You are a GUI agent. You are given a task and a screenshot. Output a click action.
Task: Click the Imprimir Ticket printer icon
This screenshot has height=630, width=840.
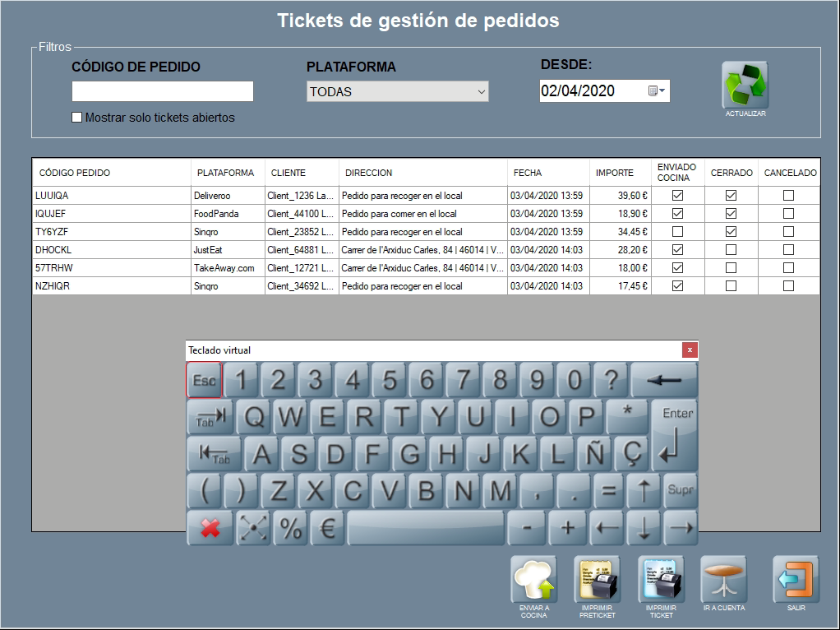pos(661,579)
